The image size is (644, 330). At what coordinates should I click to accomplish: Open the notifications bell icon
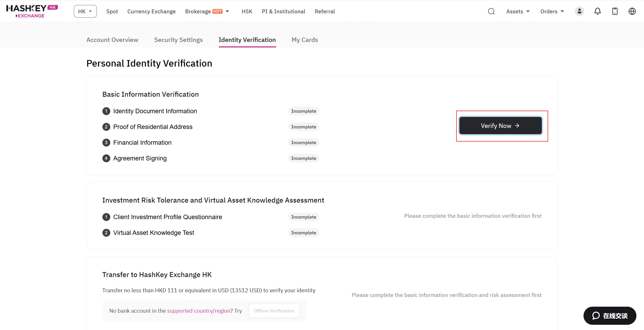pos(597,11)
